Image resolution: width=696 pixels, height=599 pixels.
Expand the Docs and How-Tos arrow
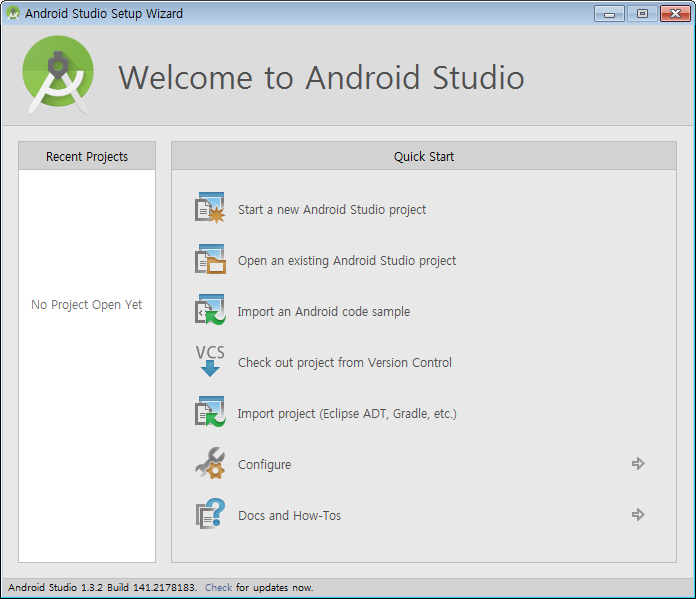[638, 515]
